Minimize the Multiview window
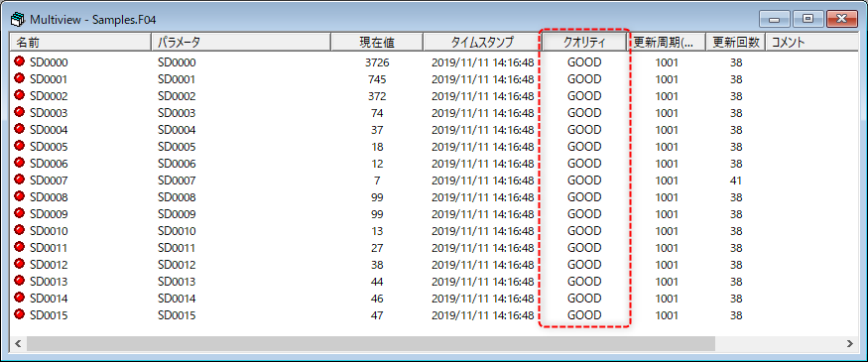 point(775,20)
